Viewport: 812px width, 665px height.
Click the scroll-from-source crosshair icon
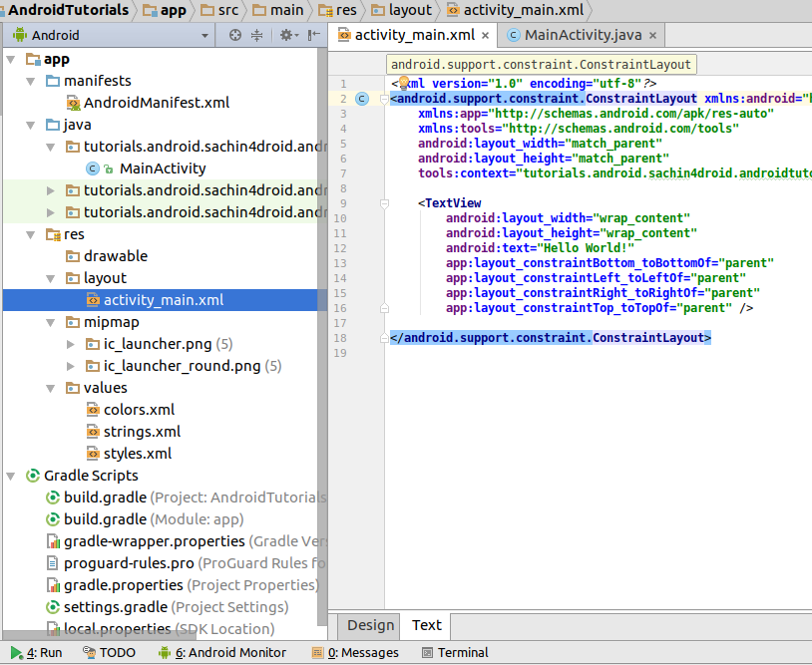click(235, 35)
